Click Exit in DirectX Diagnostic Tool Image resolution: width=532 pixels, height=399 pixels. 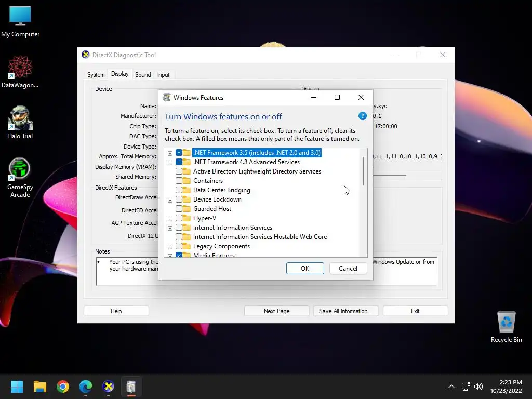415,311
